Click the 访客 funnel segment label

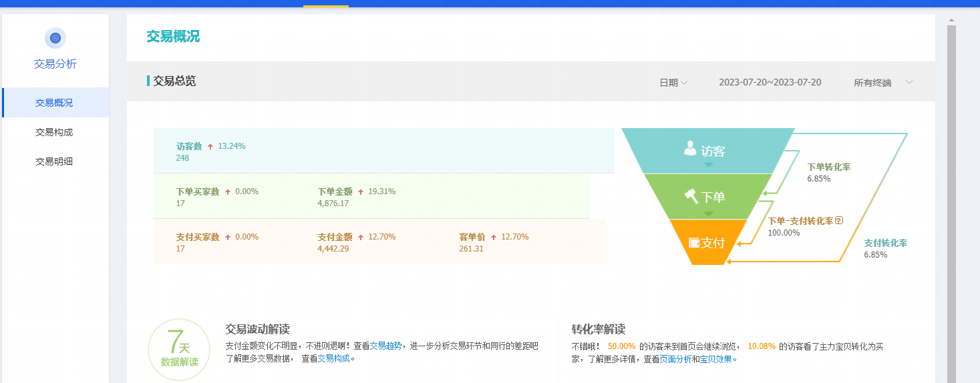(713, 151)
